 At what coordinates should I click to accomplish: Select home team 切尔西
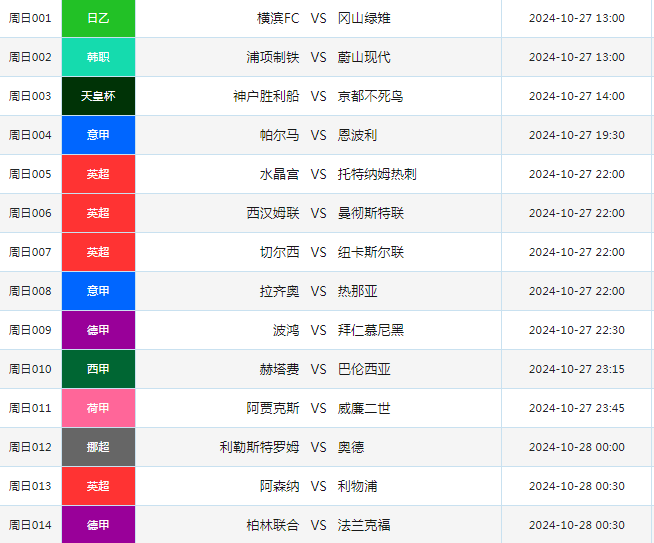pyautogui.click(x=279, y=252)
